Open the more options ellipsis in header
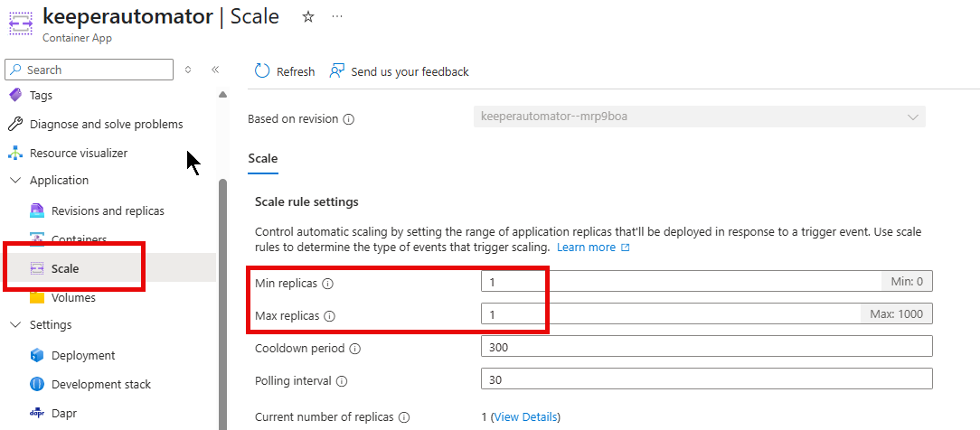 pos(337,17)
